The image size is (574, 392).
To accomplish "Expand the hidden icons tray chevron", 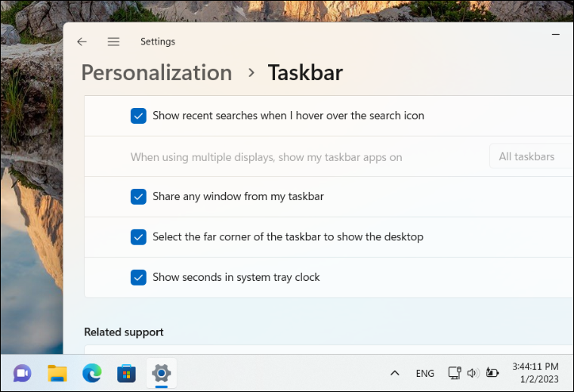I will point(394,373).
